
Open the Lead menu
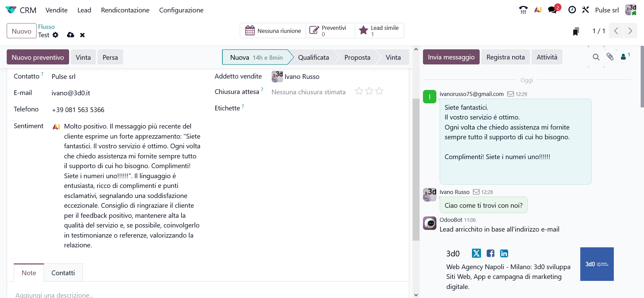[x=84, y=10]
